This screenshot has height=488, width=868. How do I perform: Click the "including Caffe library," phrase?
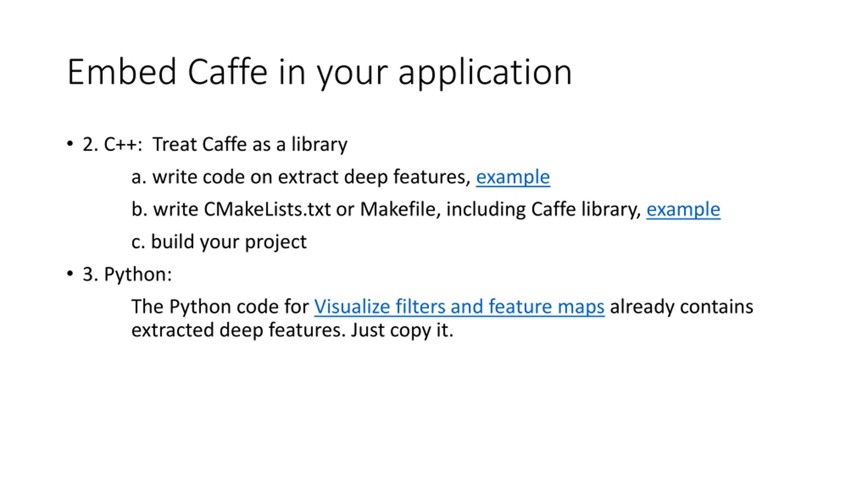544,210
